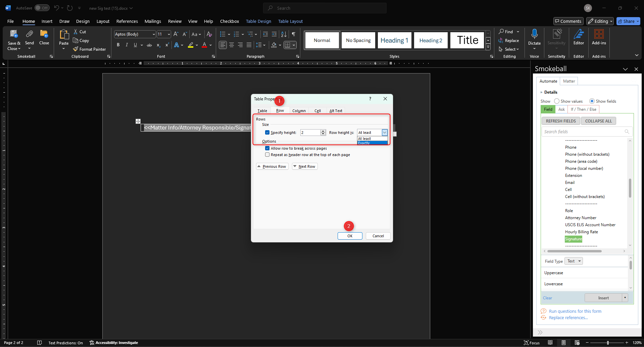The image size is (644, 347).
Task: Center align text icon
Action: [232, 45]
